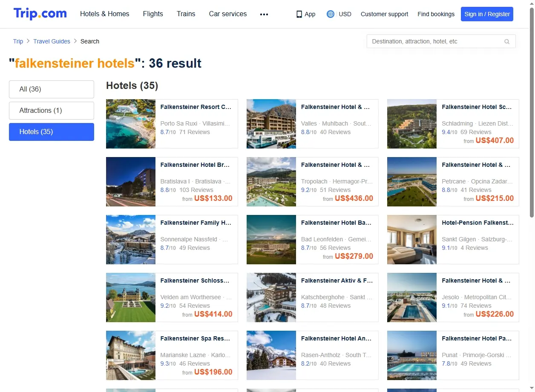Click Falkensteiner Hotel Pa... title
This screenshot has height=392, width=535.
click(x=477, y=339)
